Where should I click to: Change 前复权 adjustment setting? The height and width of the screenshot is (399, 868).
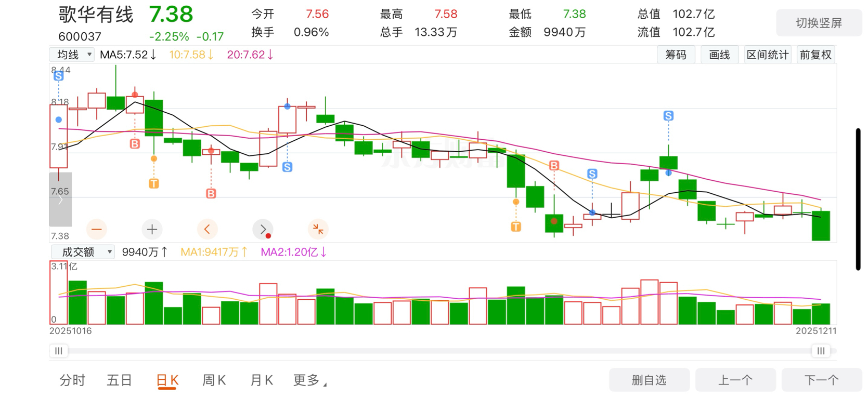815,55
